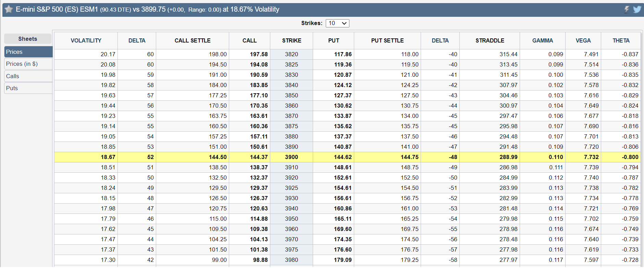
Task: Select strike 3910 cell
Action: 292,167
